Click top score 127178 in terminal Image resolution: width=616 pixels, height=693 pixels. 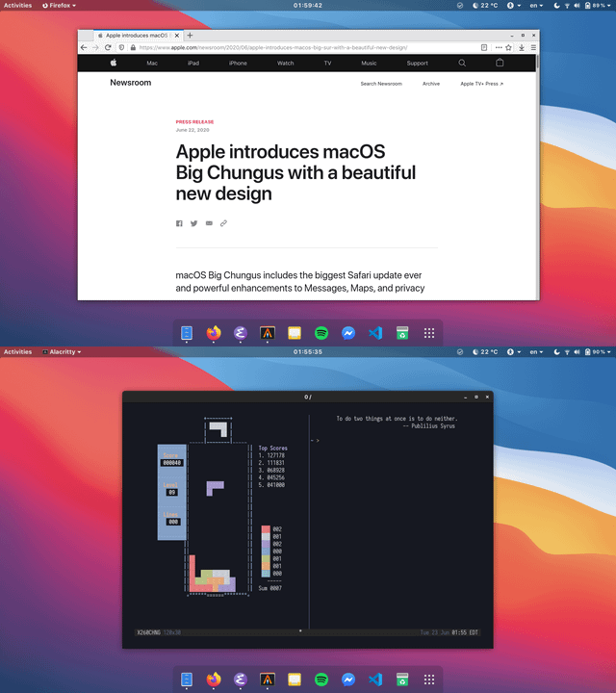click(275, 455)
